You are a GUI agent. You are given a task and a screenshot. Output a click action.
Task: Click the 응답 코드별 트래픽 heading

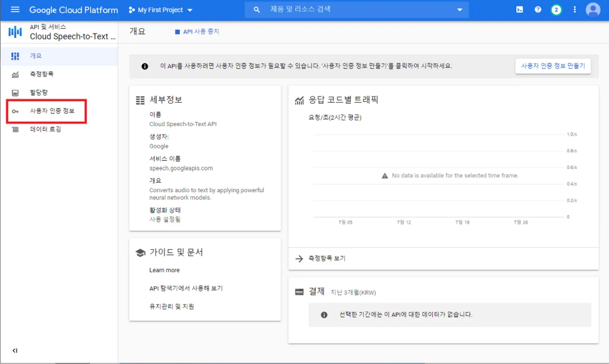pyautogui.click(x=343, y=100)
